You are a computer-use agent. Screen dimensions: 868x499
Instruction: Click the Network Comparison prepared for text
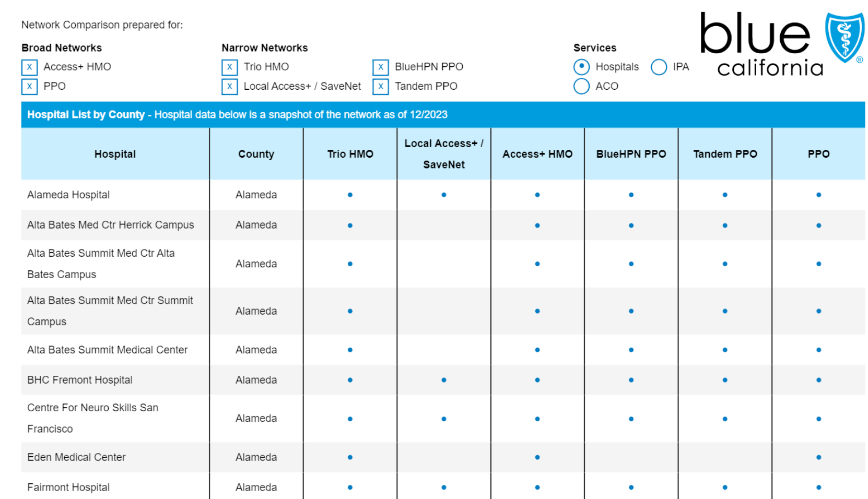click(102, 25)
